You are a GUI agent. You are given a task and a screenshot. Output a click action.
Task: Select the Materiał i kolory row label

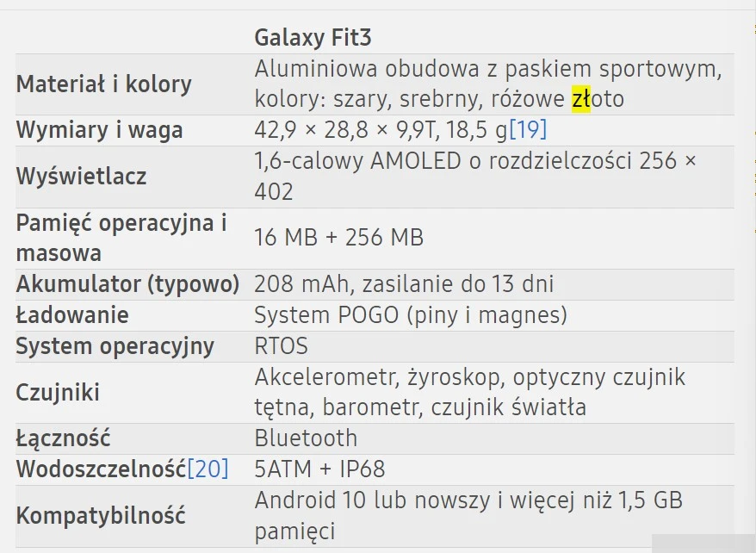coord(103,84)
